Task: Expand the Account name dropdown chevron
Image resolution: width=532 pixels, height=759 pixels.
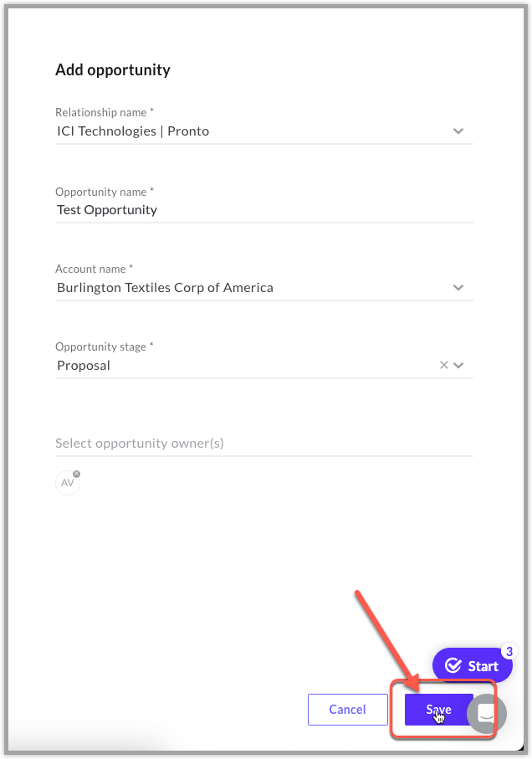Action: [x=458, y=288]
